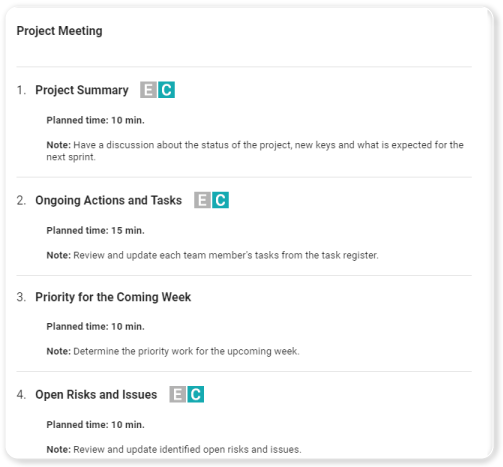
Task: Click the Planned time: 15 min. text
Action: coord(95,231)
